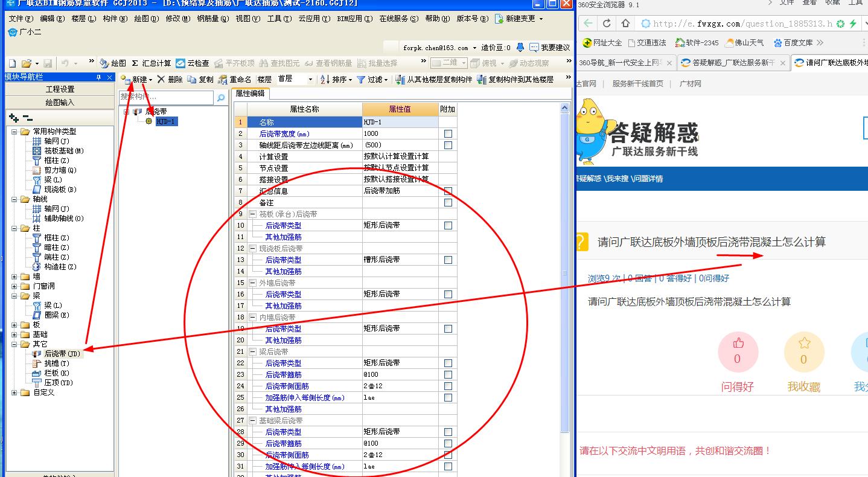This screenshot has width=868, height=477.
Task: Click the 搜索构件 search input field
Action: pos(166,97)
